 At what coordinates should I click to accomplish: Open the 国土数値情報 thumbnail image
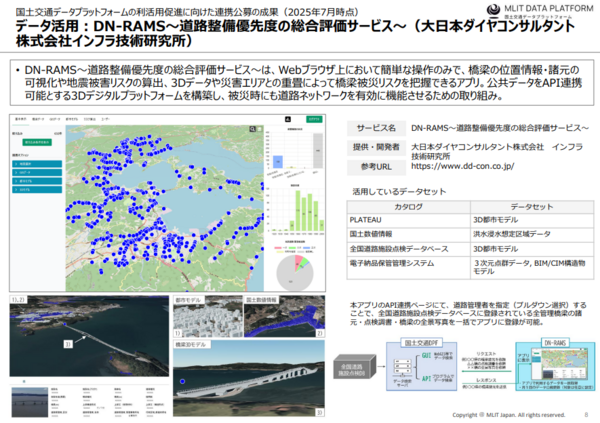click(284, 316)
